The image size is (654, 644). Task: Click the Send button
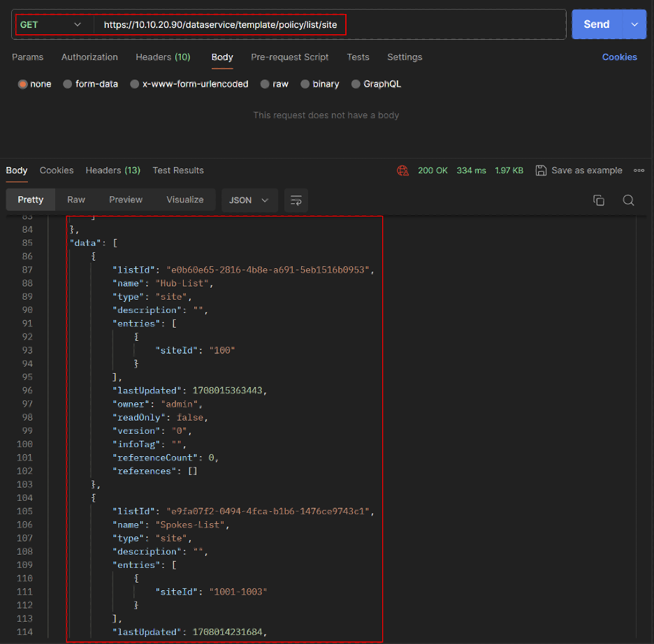(x=596, y=24)
